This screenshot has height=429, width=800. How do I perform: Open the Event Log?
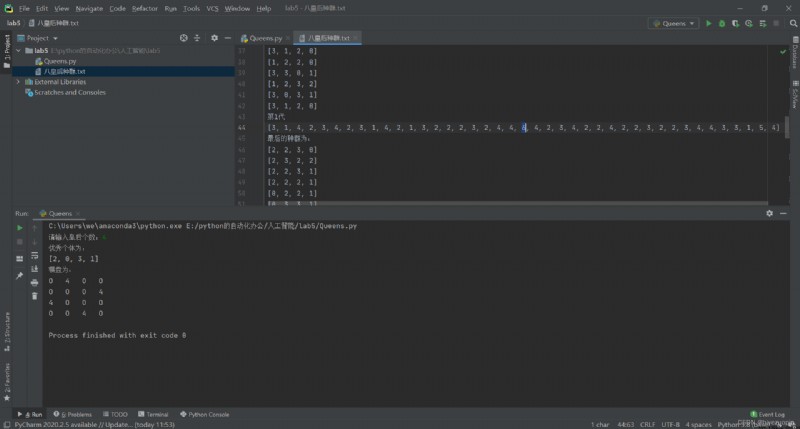pyautogui.click(x=767, y=414)
